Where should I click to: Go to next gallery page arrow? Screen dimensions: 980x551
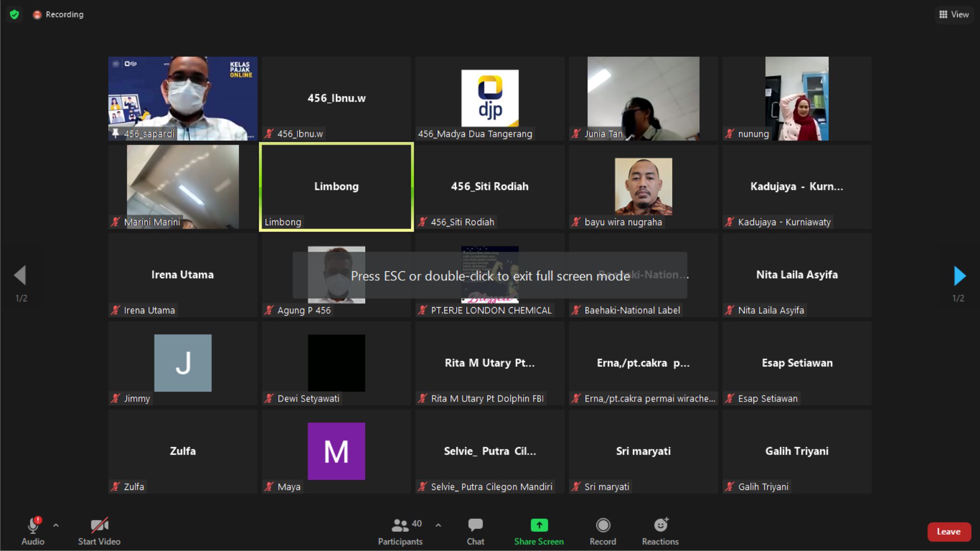(x=959, y=276)
